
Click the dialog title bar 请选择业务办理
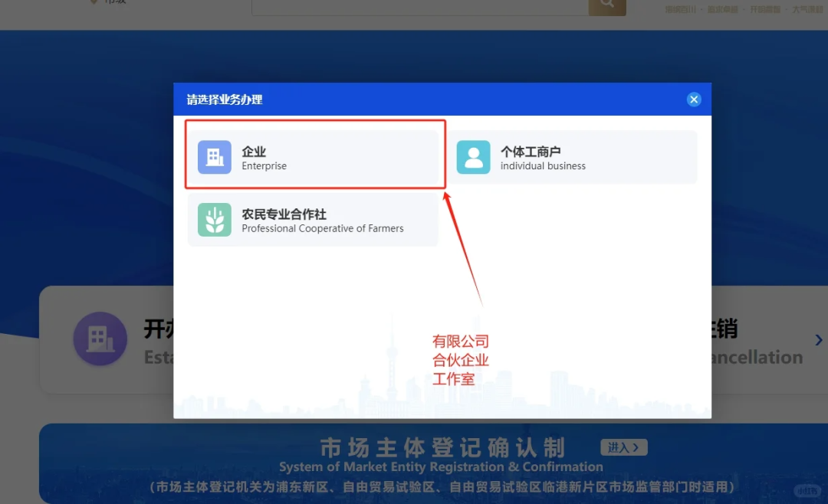click(222, 99)
